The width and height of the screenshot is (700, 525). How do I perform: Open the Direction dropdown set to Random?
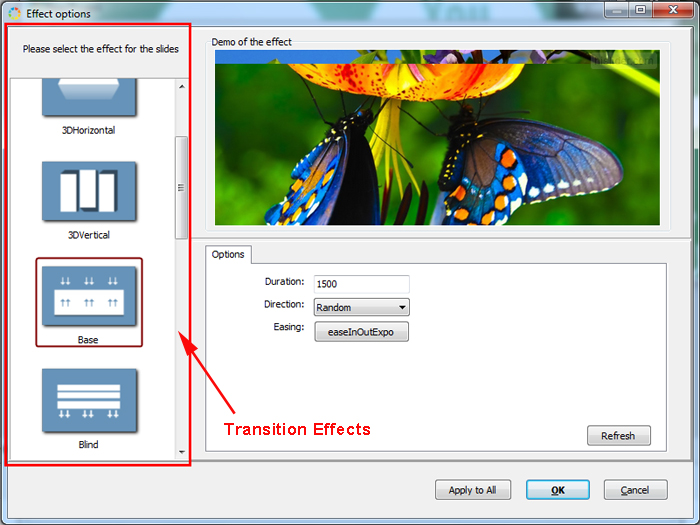pos(361,308)
